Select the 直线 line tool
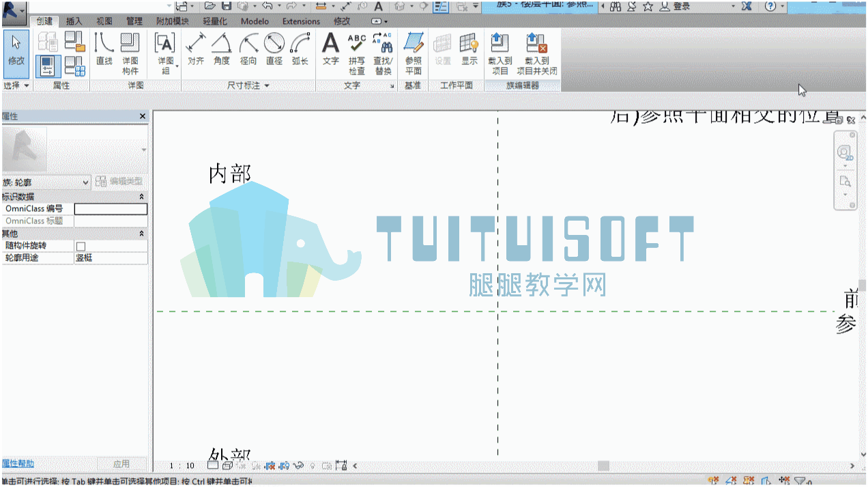Image resolution: width=868 pixels, height=487 pixels. (x=104, y=49)
